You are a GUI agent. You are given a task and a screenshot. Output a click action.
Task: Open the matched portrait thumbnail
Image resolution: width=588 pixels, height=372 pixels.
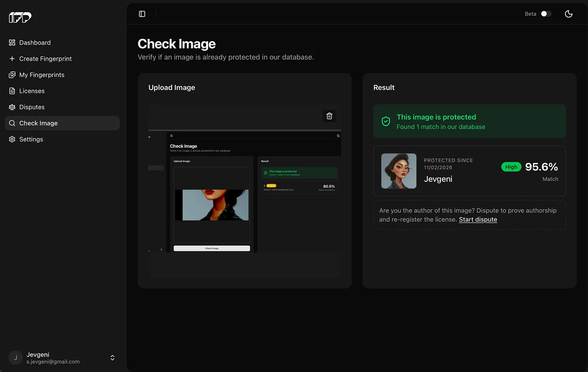tap(399, 171)
